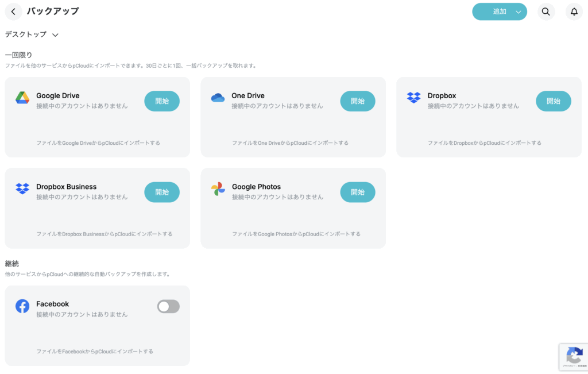Click the Google Drive logo icon
The height and width of the screenshot is (374, 588).
click(22, 98)
